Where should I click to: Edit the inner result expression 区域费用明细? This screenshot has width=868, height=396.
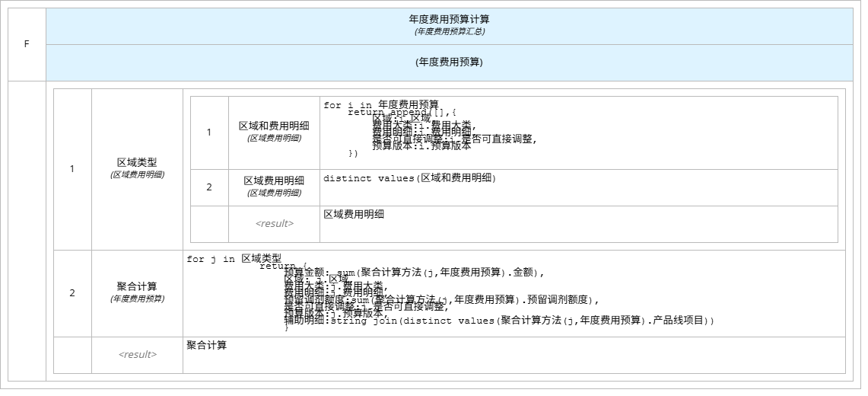(x=578, y=224)
